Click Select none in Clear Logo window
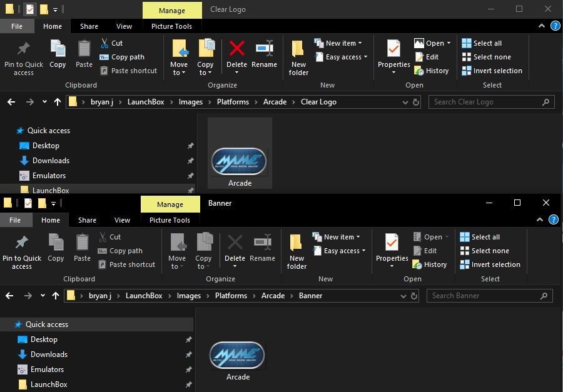Screen dimensions: 563x392 [x=487, y=57]
